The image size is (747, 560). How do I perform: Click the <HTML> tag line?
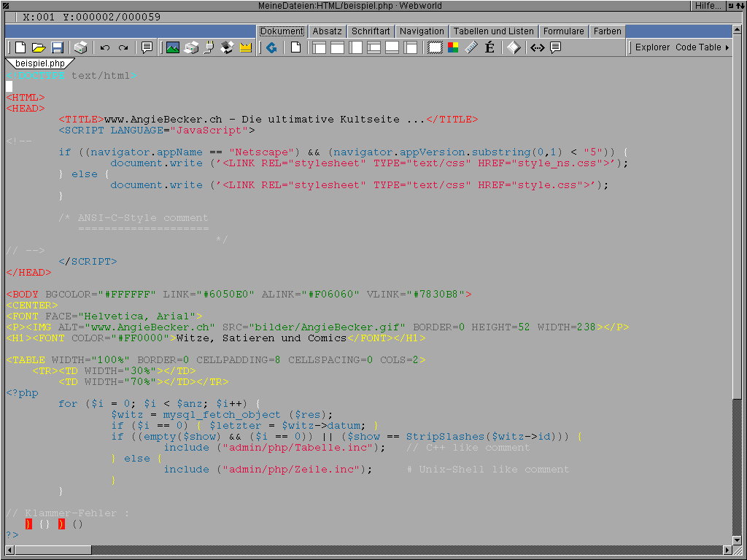click(x=26, y=98)
